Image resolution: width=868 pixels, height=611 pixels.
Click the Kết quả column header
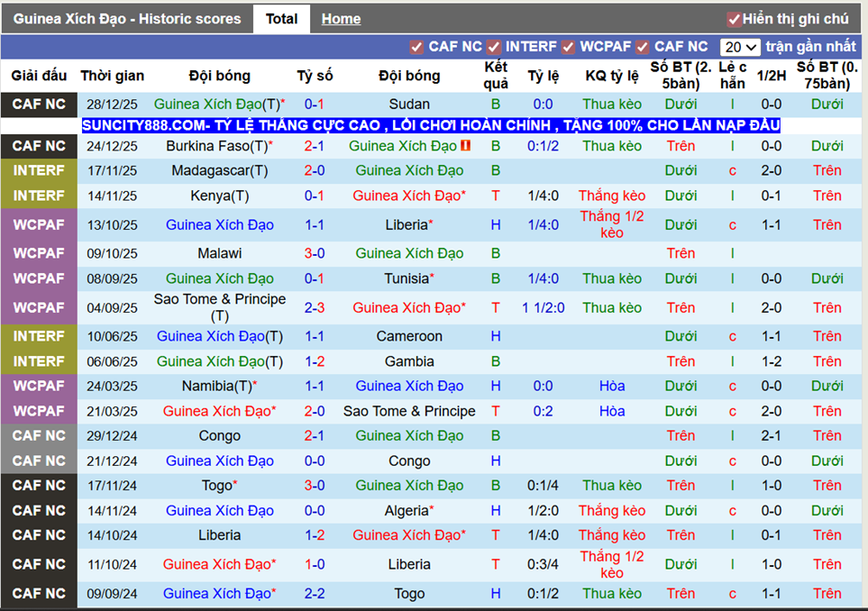tap(496, 76)
